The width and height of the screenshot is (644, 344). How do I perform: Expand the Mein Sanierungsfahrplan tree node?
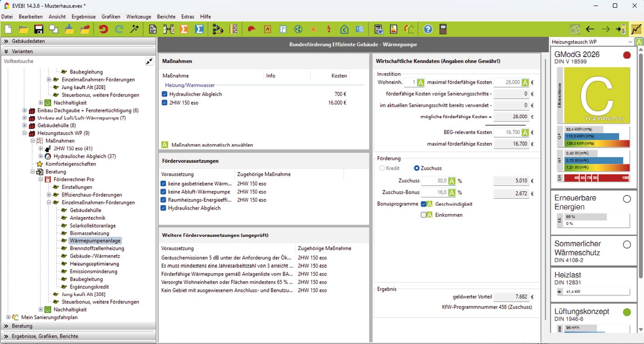(8, 317)
